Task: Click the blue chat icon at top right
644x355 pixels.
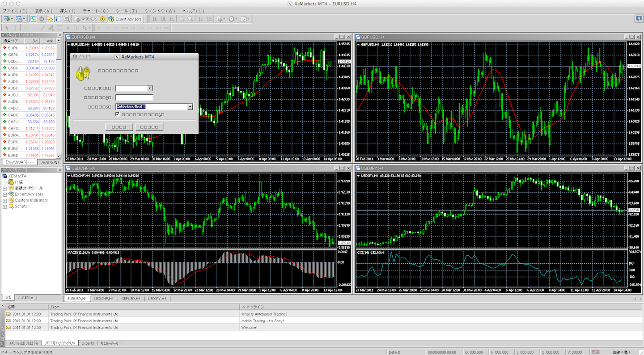Action: click(639, 19)
